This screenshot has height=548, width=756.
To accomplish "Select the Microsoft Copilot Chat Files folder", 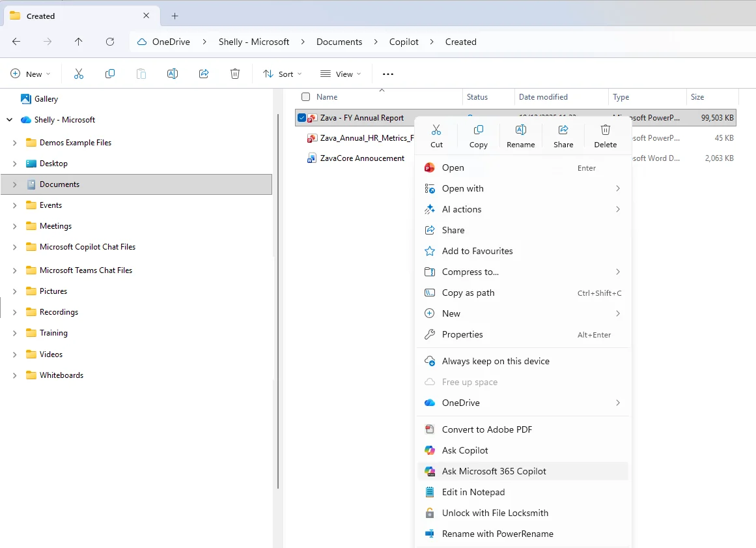I will [87, 247].
